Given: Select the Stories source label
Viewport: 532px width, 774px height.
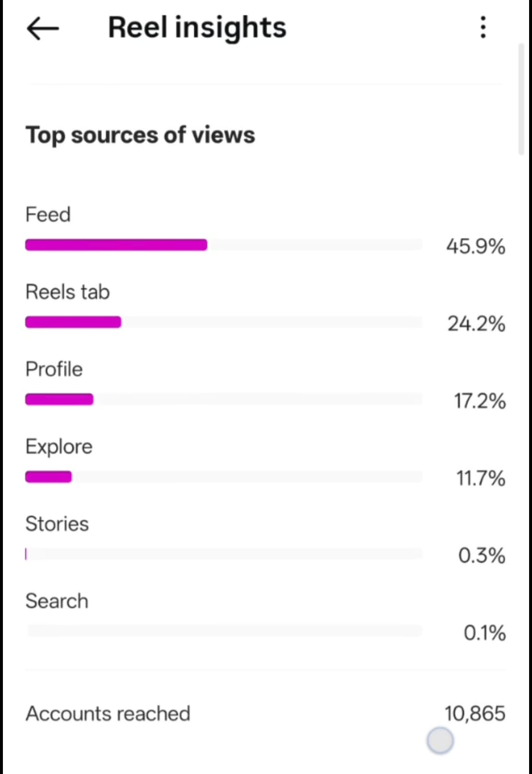Looking at the screenshot, I should [x=57, y=524].
